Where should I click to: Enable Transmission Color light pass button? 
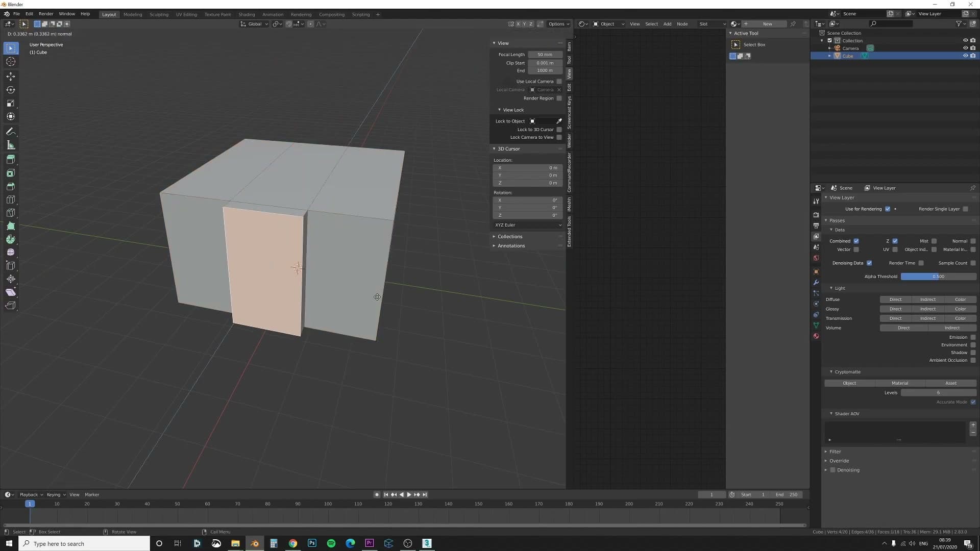[x=960, y=318]
